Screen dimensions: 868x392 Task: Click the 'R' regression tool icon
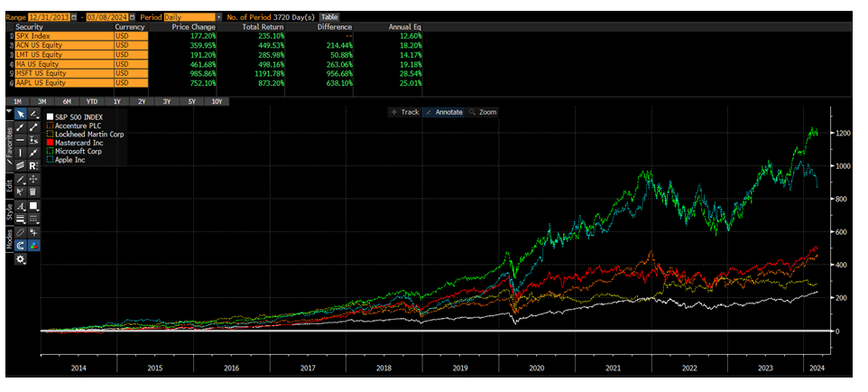(33, 166)
